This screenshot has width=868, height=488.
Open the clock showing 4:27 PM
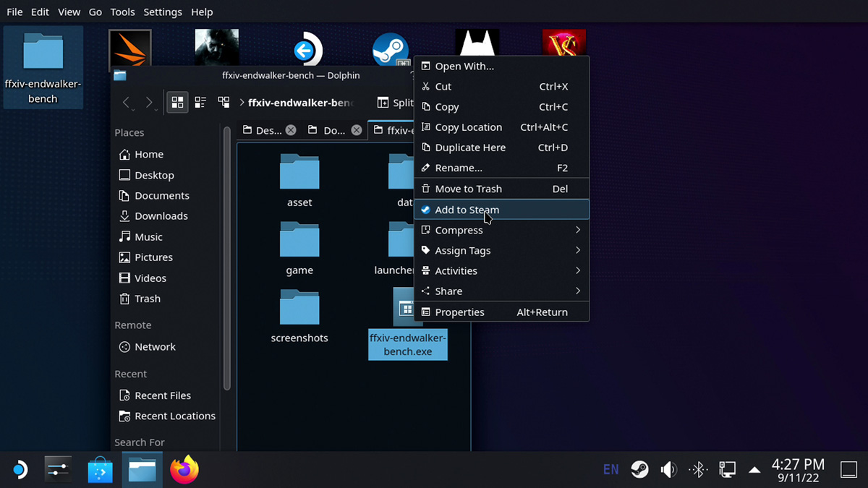[x=798, y=470]
